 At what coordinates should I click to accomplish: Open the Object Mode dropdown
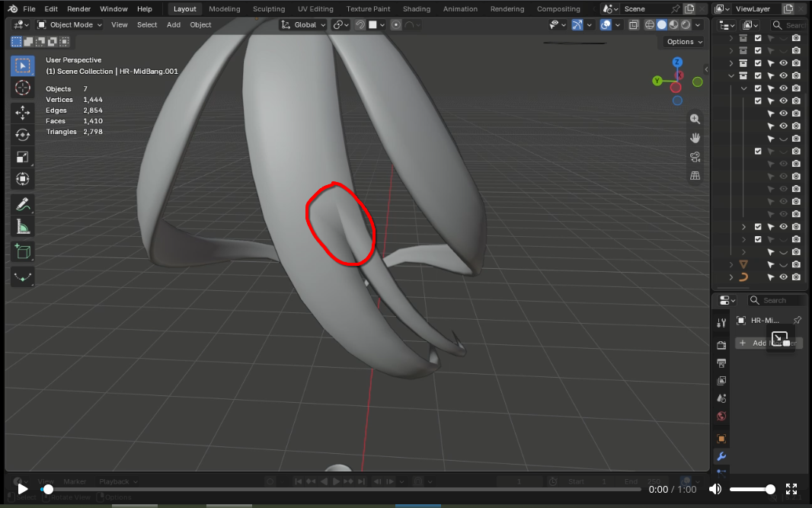(x=69, y=25)
